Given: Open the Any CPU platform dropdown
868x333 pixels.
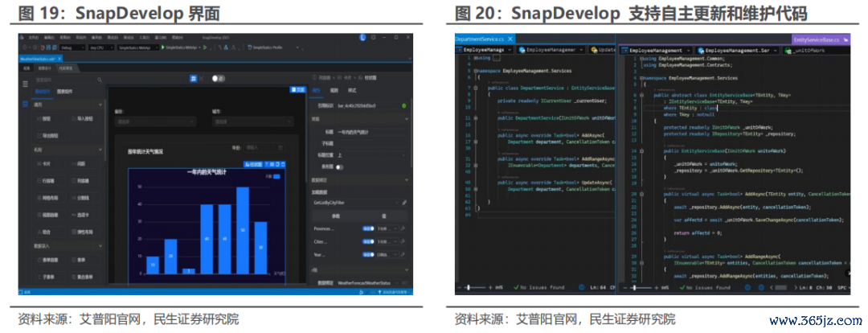Looking at the screenshot, I should (103, 47).
